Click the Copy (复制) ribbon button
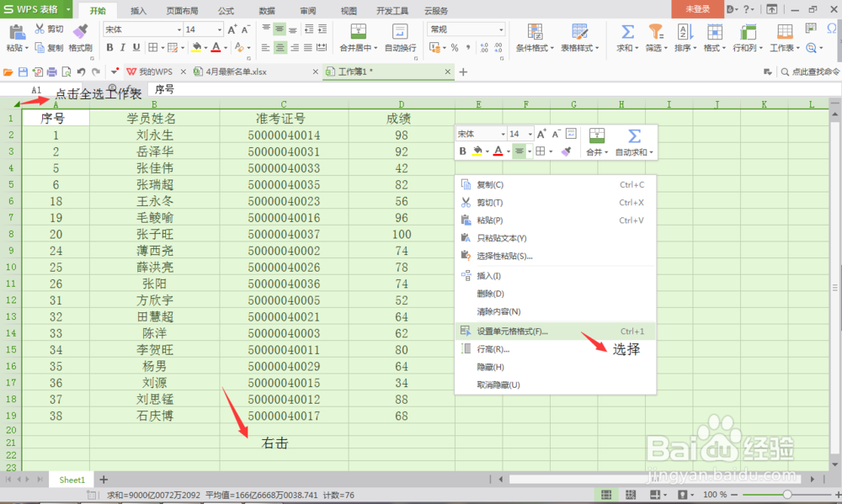The width and height of the screenshot is (842, 504). coord(50,48)
